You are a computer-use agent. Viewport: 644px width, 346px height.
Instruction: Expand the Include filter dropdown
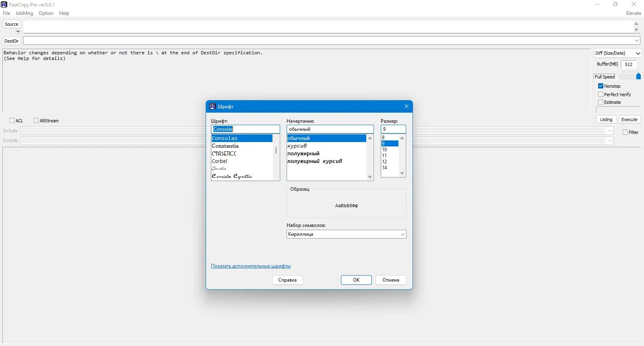[609, 131]
